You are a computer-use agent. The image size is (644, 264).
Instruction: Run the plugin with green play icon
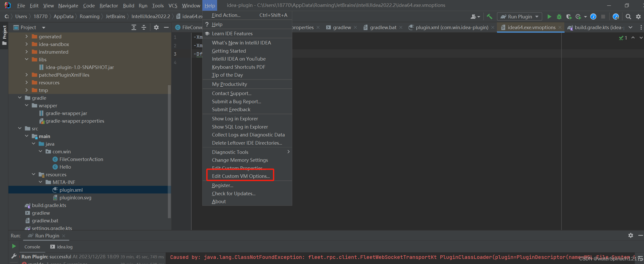549,17
